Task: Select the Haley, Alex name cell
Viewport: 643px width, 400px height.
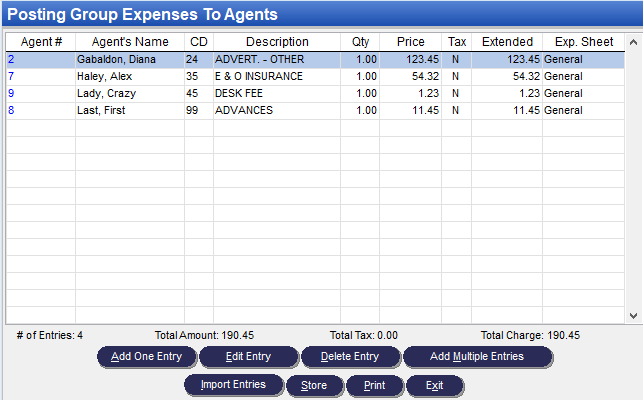Action: point(130,76)
